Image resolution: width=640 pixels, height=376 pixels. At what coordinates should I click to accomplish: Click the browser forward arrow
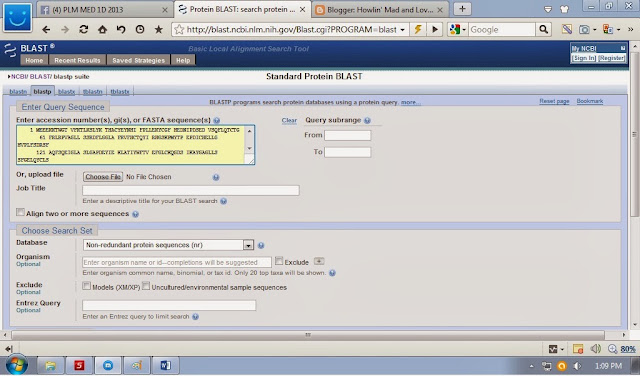pos(65,29)
